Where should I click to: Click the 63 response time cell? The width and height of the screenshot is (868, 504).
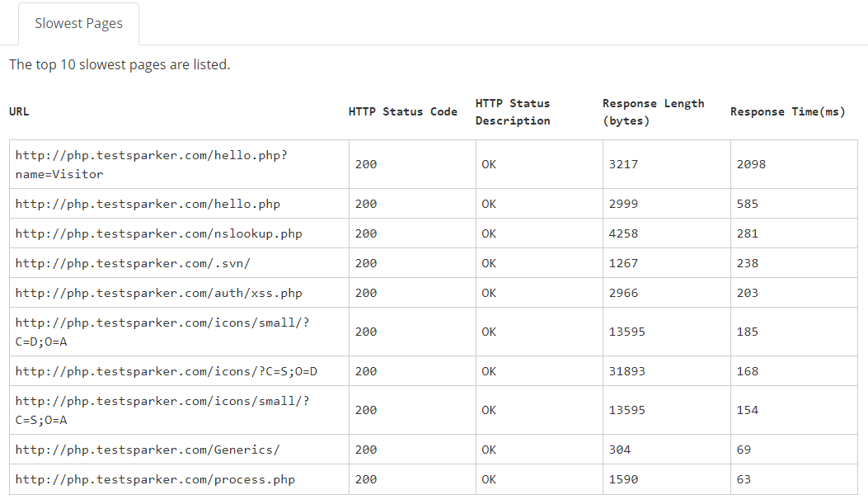pyautogui.click(x=744, y=479)
